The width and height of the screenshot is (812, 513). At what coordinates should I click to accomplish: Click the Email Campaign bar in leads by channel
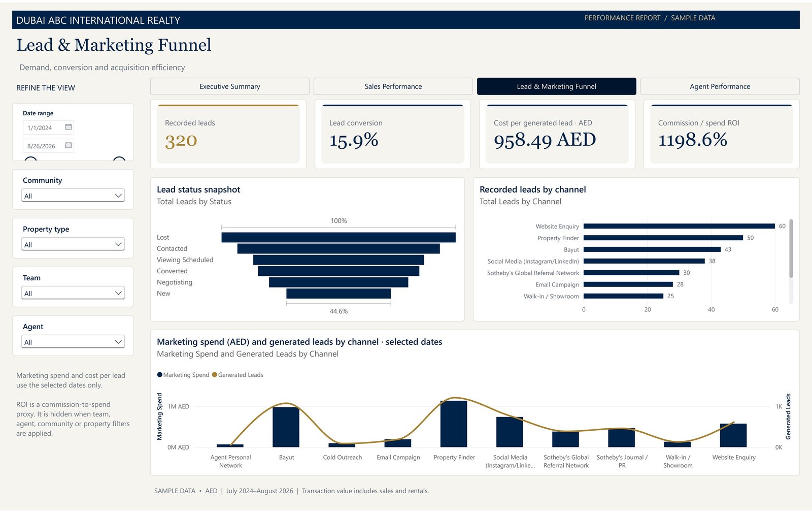coord(628,284)
